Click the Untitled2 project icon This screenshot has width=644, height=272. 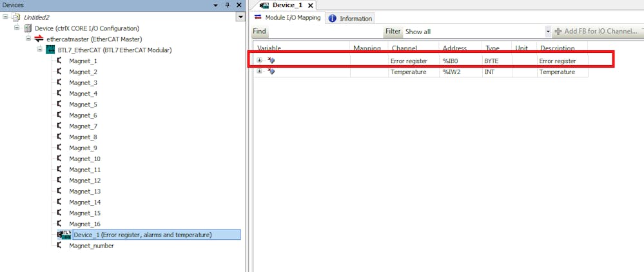coord(15,17)
